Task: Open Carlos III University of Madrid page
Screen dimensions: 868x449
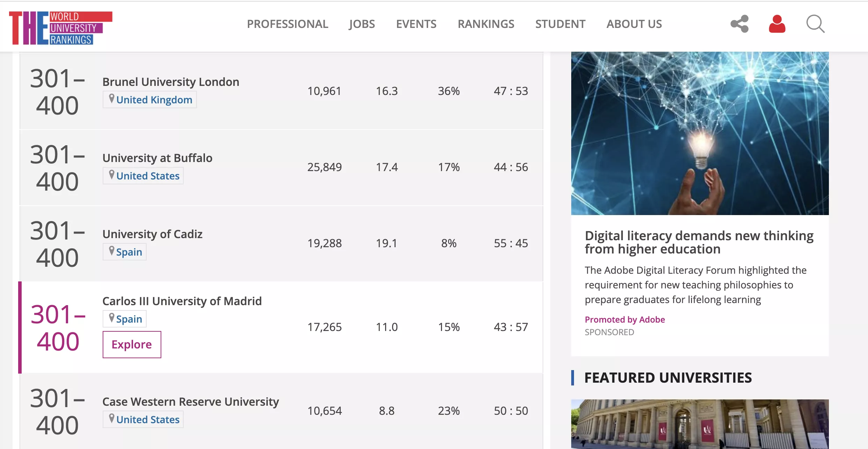Action: 182,301
